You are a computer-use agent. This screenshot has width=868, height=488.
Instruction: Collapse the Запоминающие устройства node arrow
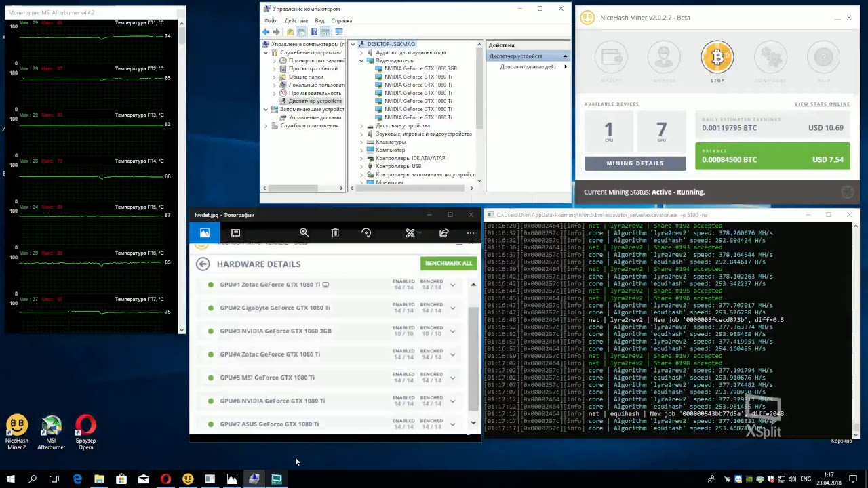tap(266, 109)
